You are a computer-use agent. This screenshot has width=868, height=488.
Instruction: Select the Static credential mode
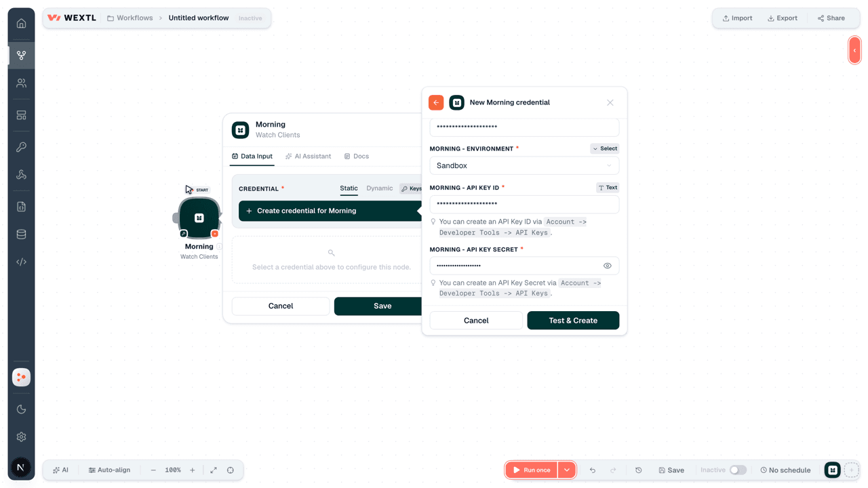coord(349,188)
